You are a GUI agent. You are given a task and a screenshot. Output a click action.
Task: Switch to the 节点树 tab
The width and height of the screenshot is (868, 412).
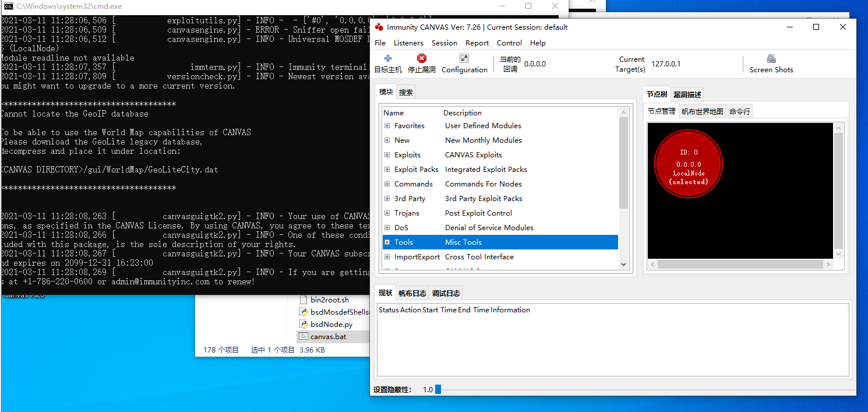657,94
